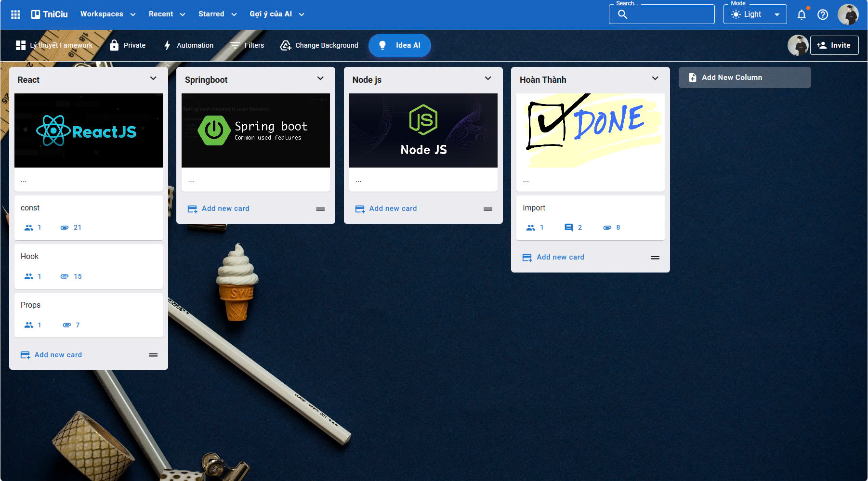Open the Filters option

tap(247, 45)
